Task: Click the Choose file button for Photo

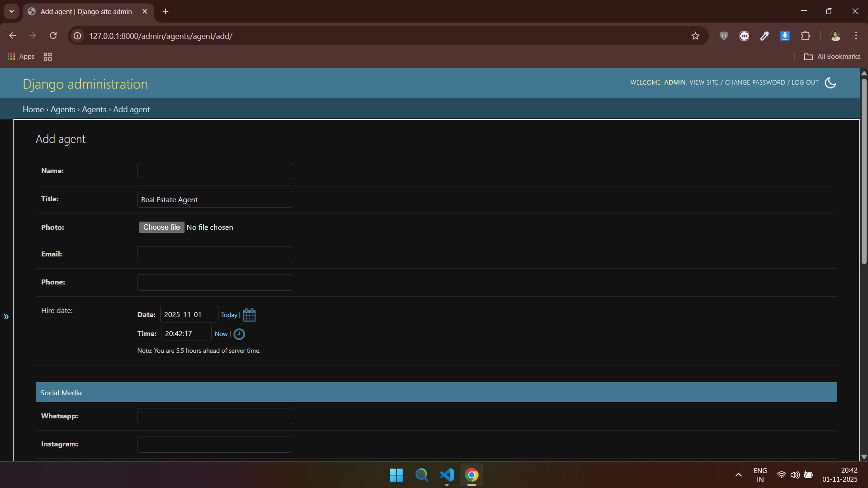Action: [161, 227]
